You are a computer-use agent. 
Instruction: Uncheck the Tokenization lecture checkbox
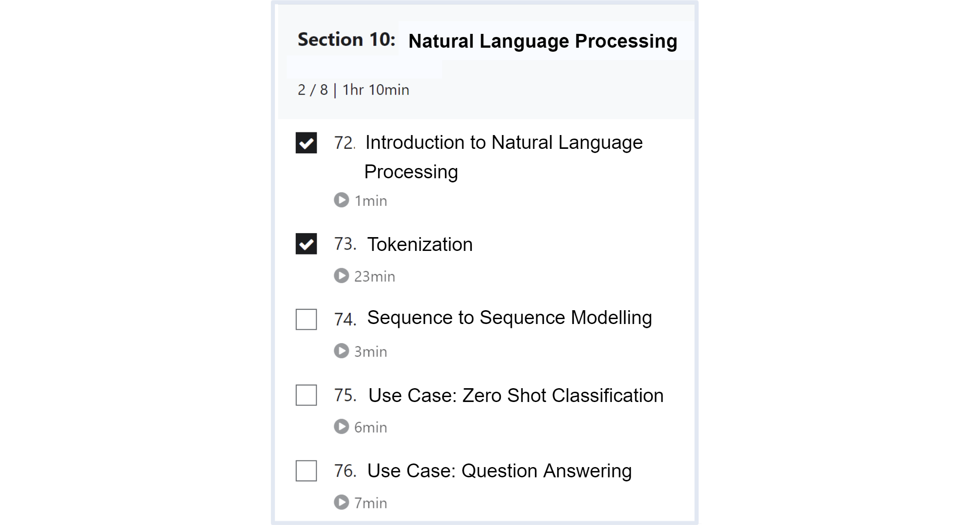306,244
